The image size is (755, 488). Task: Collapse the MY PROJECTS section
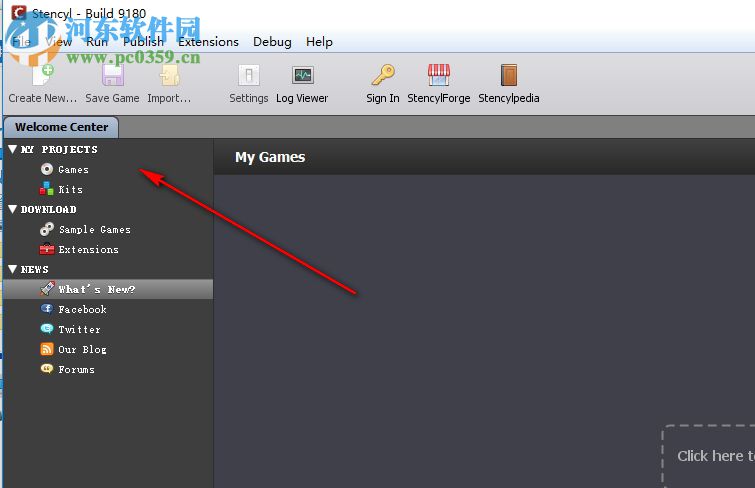[x=13, y=149]
